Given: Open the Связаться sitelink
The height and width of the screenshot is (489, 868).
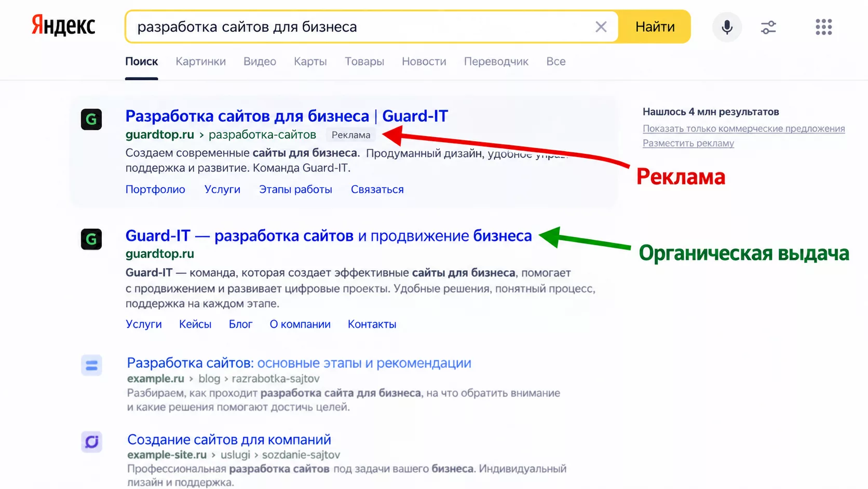Looking at the screenshot, I should (377, 189).
